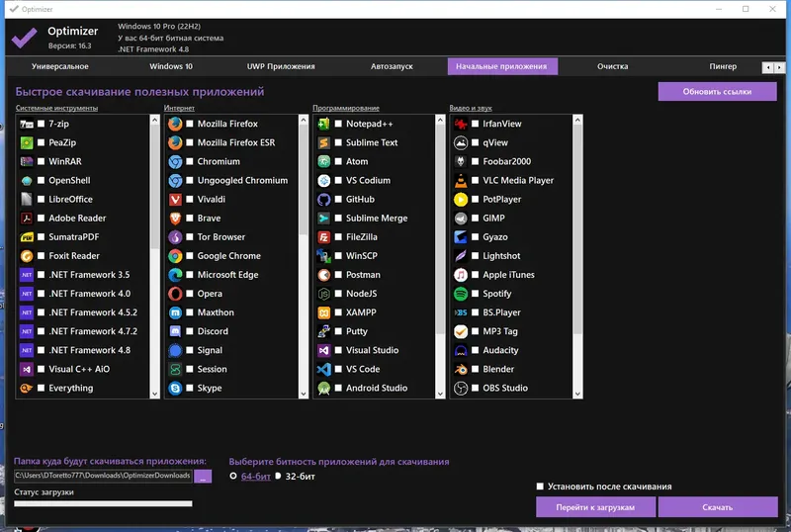Viewport: 791px width, 532px height.
Task: Choose the 64-бит radio option
Action: [x=233, y=476]
